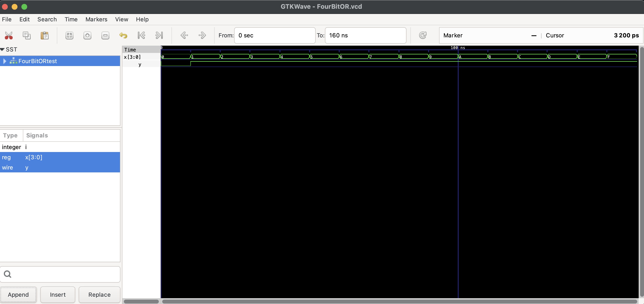Click the Zoom Fit icon
Screen dimensions: 644x304
(69, 35)
